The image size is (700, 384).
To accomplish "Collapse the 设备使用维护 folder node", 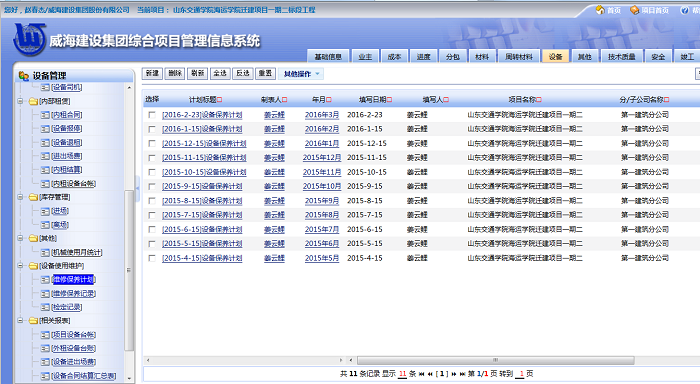I will (20, 266).
